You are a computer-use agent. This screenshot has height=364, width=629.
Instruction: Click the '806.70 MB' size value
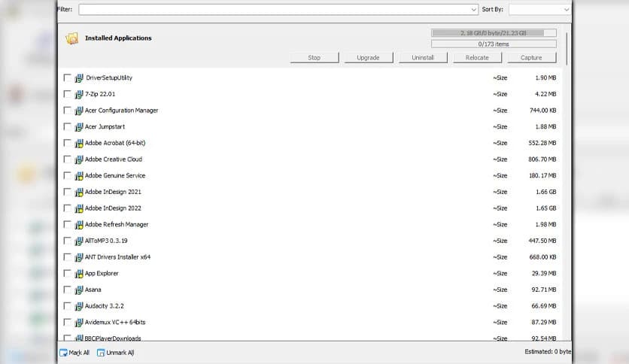pyautogui.click(x=542, y=159)
